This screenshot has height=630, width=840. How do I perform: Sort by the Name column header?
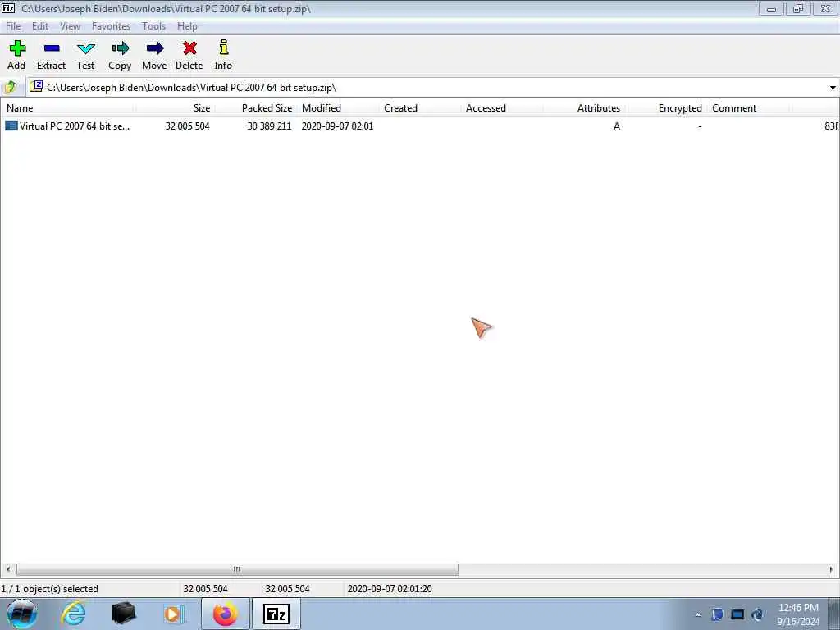click(67, 107)
